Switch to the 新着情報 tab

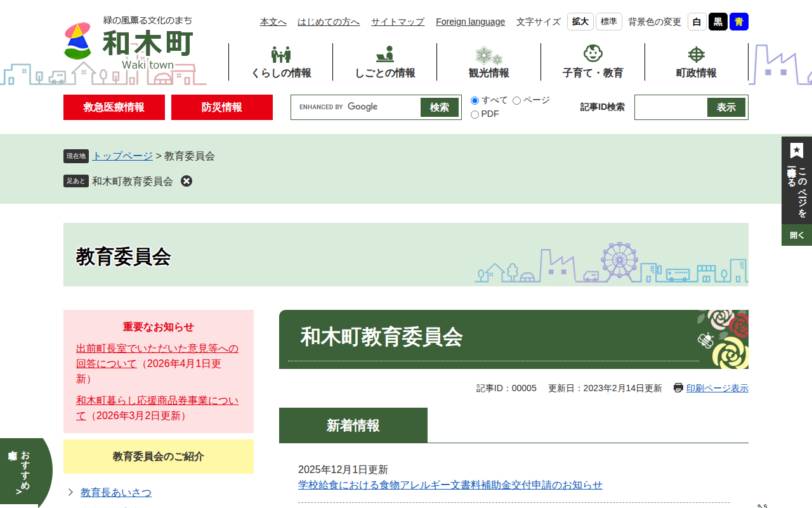coord(353,425)
